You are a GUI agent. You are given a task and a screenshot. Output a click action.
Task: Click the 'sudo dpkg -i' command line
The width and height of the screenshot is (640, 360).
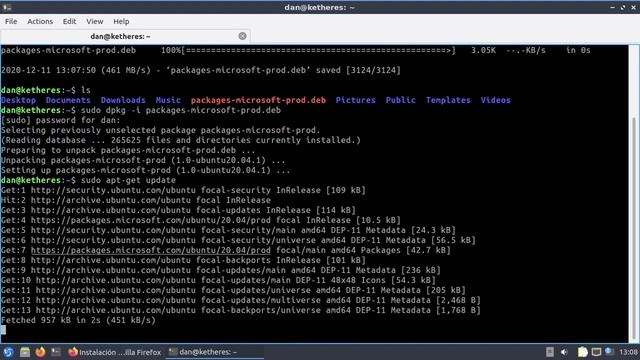(141, 110)
